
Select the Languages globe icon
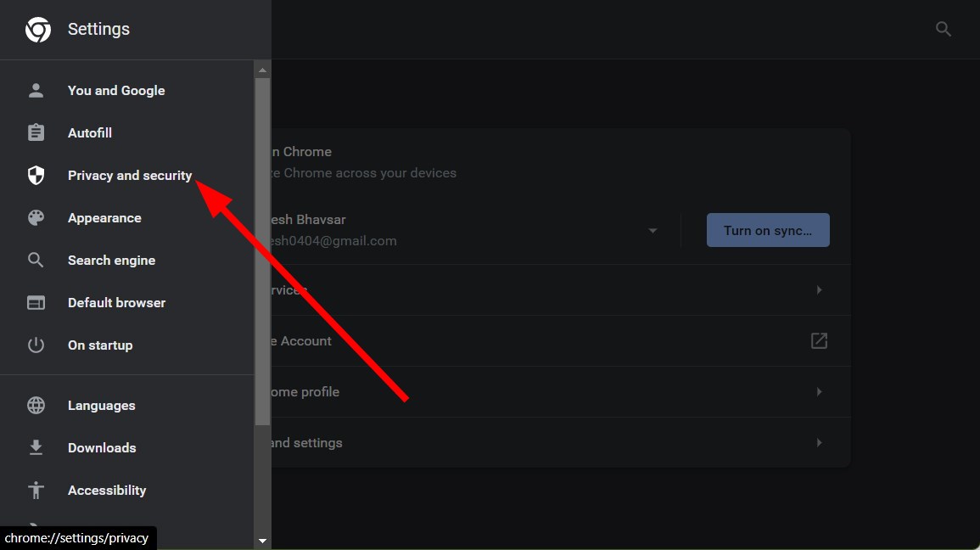36,405
